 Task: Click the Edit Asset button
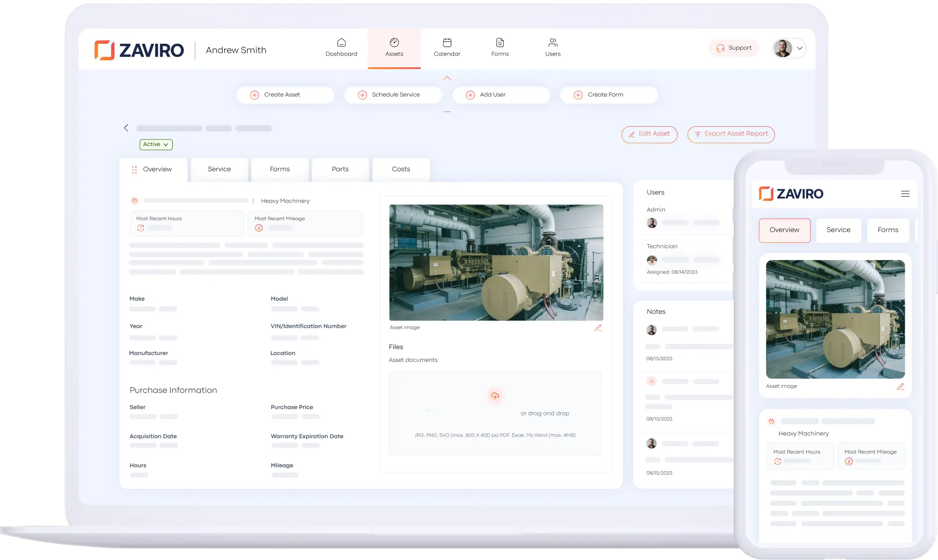(x=649, y=134)
